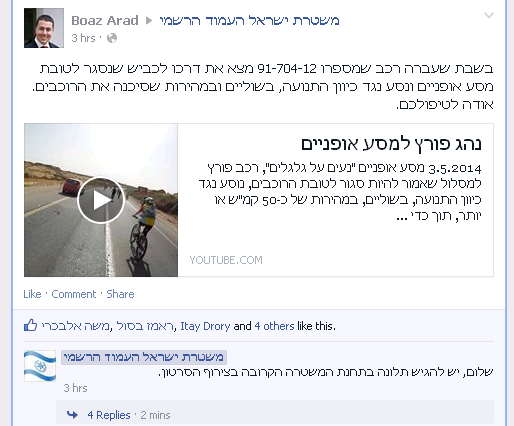Click the YOUTUBE.COM source label
Viewport: 514px width, 426px height.
point(226,260)
